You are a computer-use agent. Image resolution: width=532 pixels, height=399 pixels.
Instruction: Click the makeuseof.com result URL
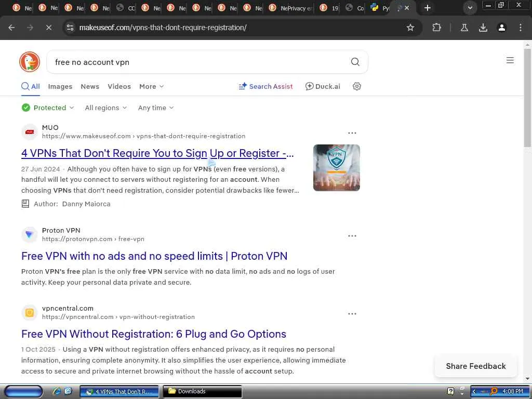(143, 136)
